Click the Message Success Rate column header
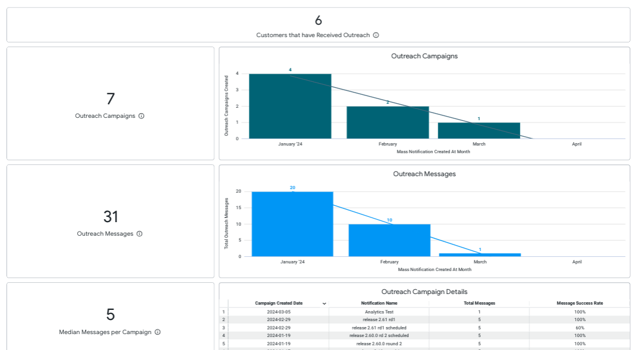644x350 pixels. [579, 303]
